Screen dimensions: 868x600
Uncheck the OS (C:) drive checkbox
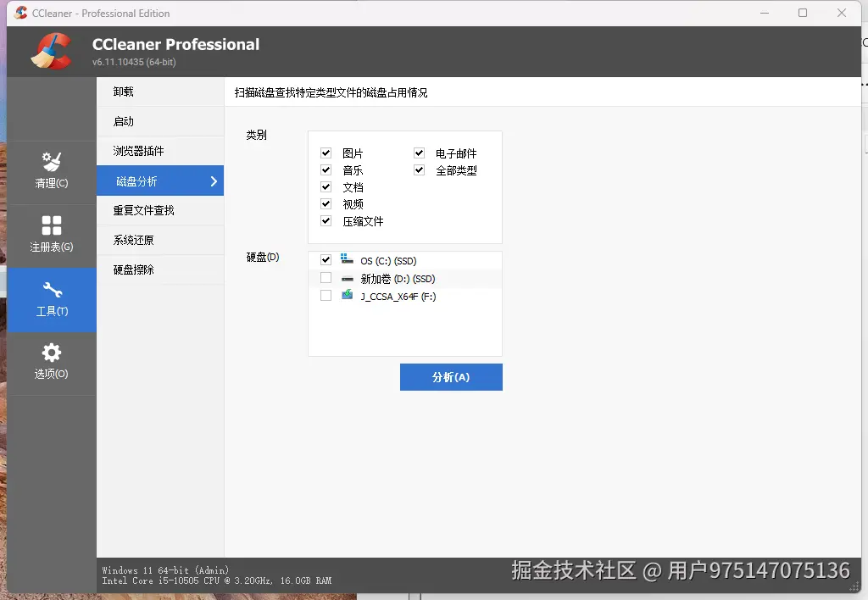(x=326, y=259)
